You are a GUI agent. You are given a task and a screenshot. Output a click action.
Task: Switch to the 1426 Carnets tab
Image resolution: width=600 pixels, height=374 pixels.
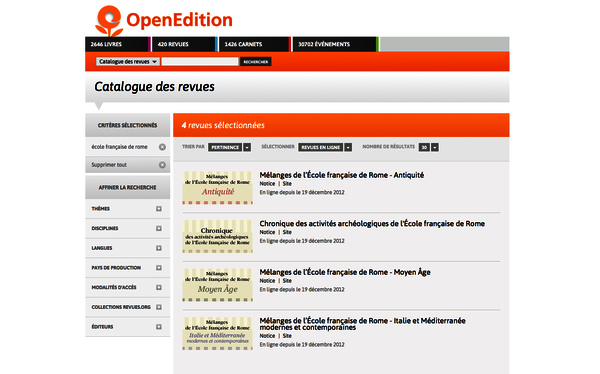click(x=253, y=44)
